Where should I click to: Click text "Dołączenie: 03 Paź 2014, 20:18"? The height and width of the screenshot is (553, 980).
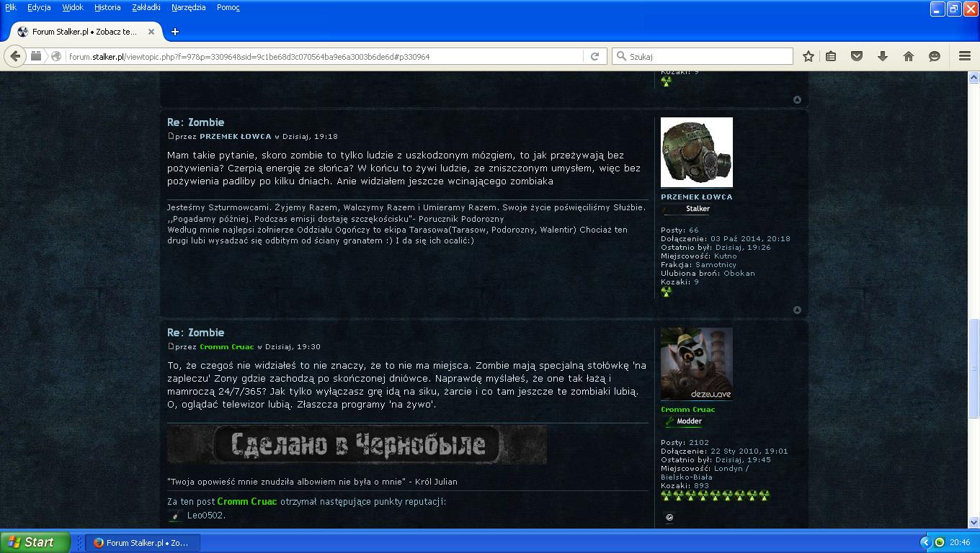point(726,238)
